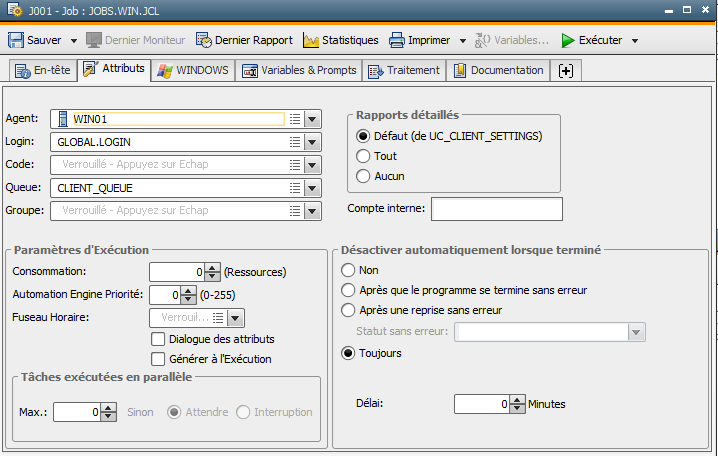The image size is (718, 456).
Task: Click the add tab plus icon
Action: tap(566, 71)
